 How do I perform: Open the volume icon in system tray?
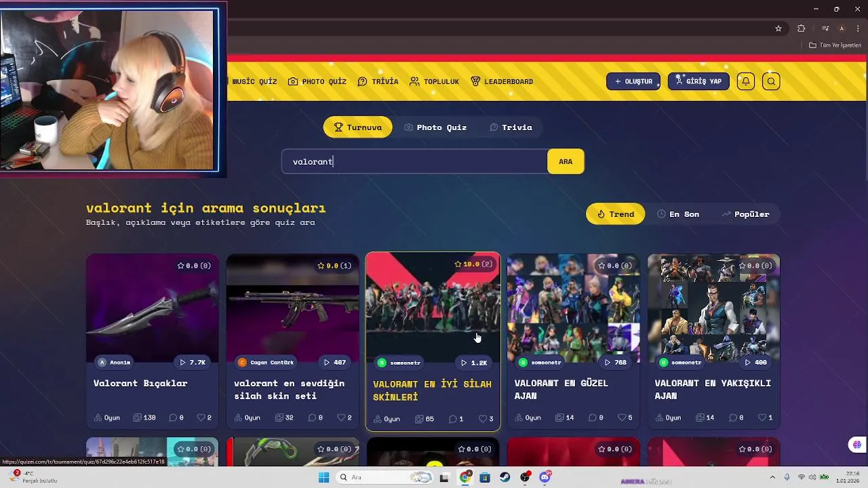812,477
